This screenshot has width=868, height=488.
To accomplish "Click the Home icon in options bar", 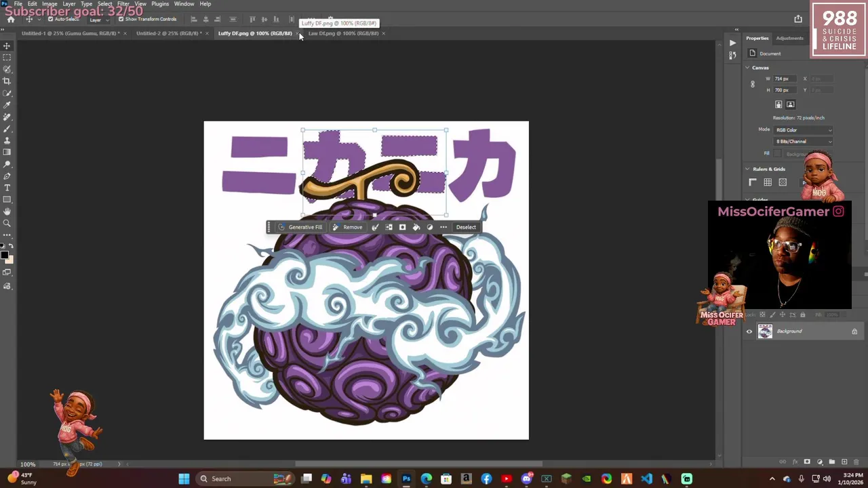I will [x=10, y=19].
